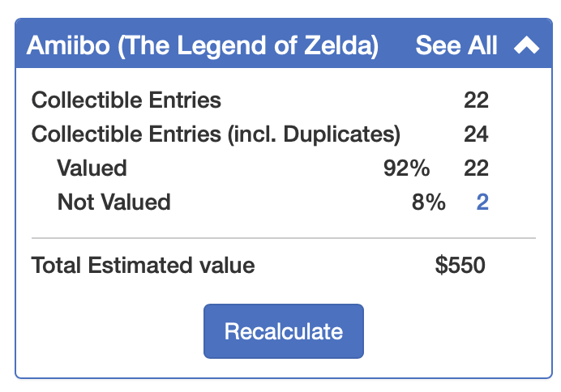
Task: Select the Collectible Entries label
Action: pos(126,100)
